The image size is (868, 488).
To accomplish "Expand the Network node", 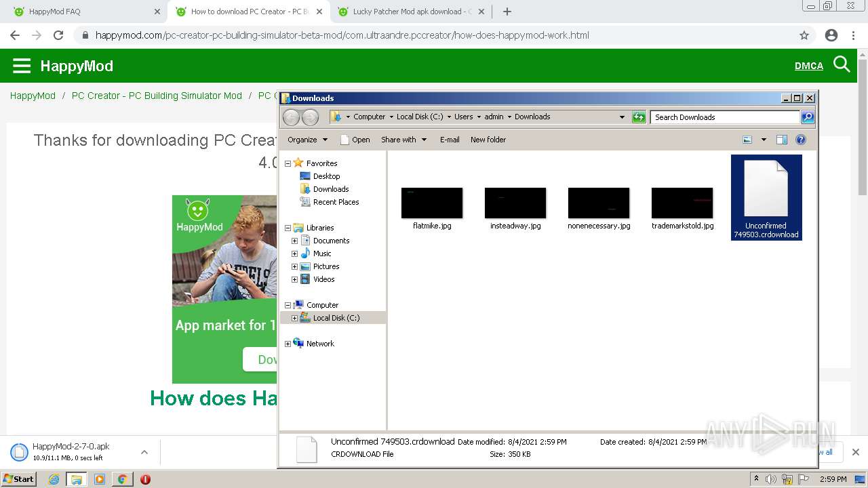I will pyautogui.click(x=288, y=344).
